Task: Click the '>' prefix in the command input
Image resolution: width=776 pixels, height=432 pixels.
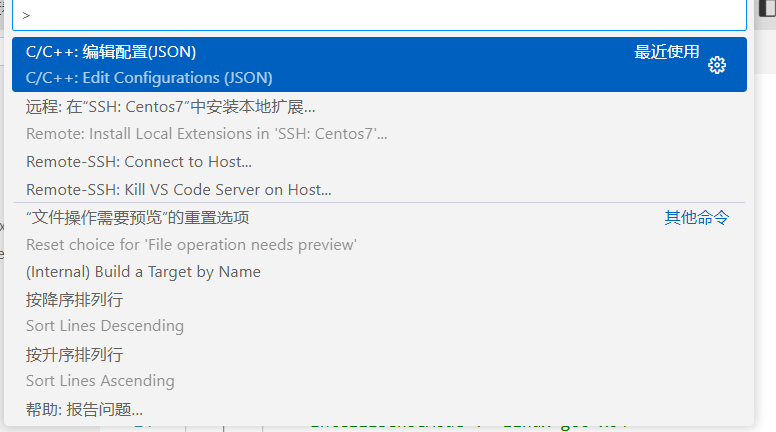Action: [x=26, y=16]
